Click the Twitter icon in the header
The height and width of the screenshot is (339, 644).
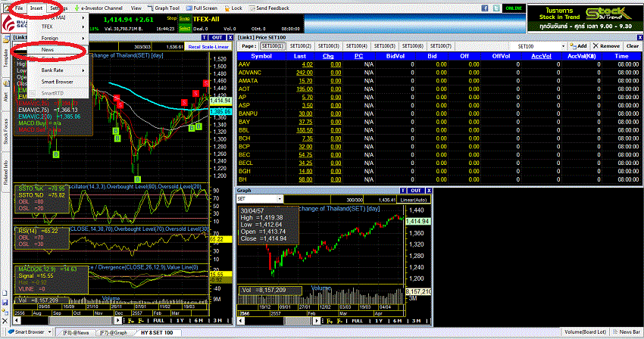(x=496, y=8)
